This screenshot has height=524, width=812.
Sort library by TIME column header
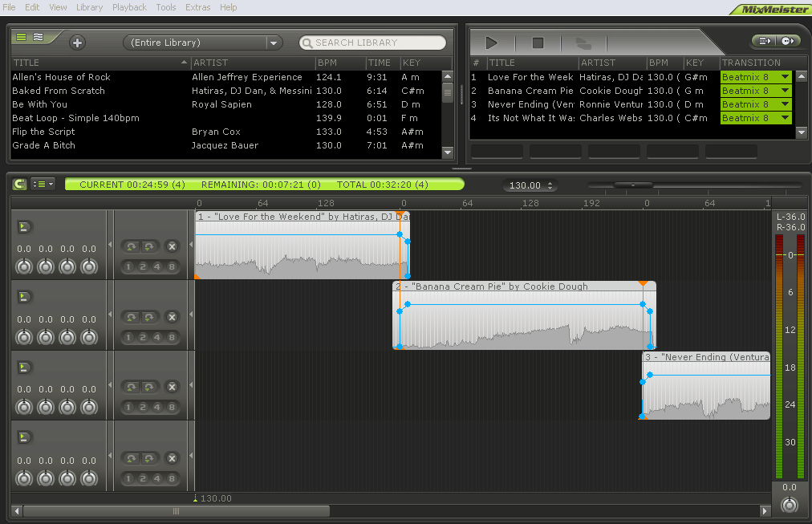383,63
